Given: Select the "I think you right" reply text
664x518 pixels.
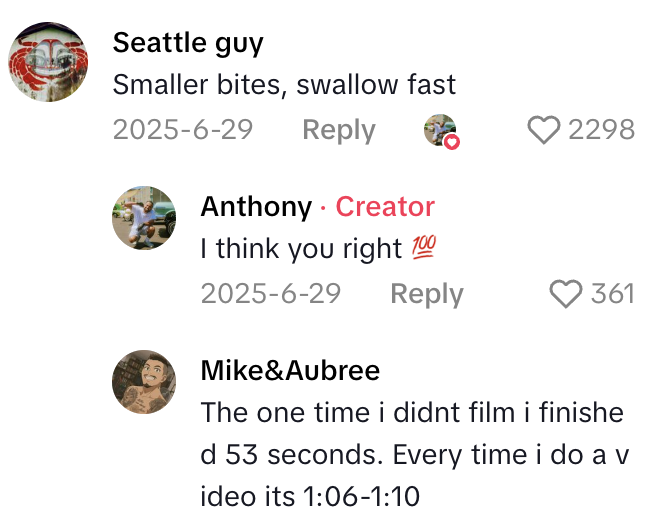Looking at the screenshot, I should pos(300,249).
